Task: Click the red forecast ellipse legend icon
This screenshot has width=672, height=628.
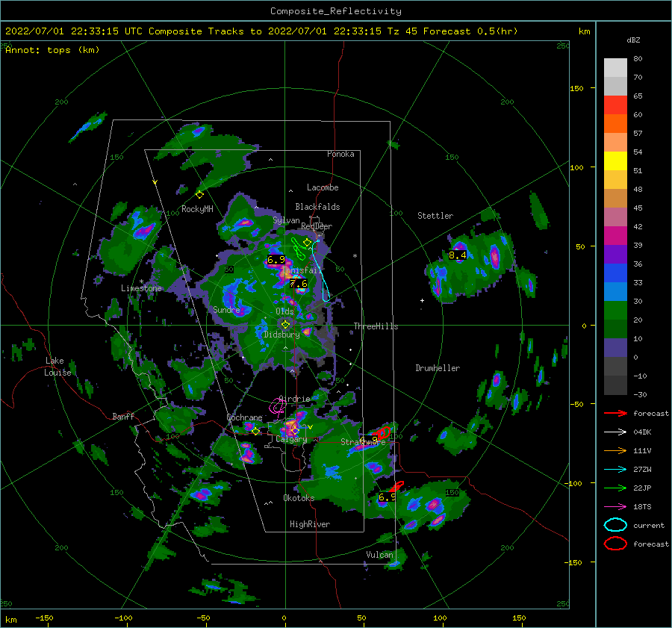Action: coord(615,544)
